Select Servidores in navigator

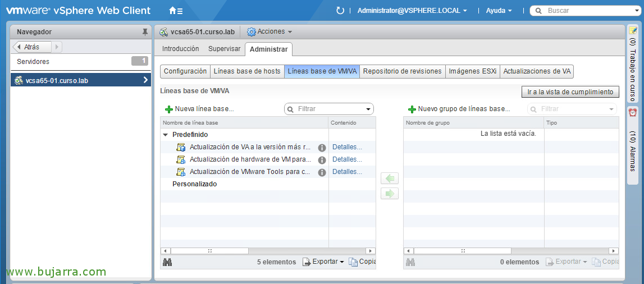coord(81,62)
